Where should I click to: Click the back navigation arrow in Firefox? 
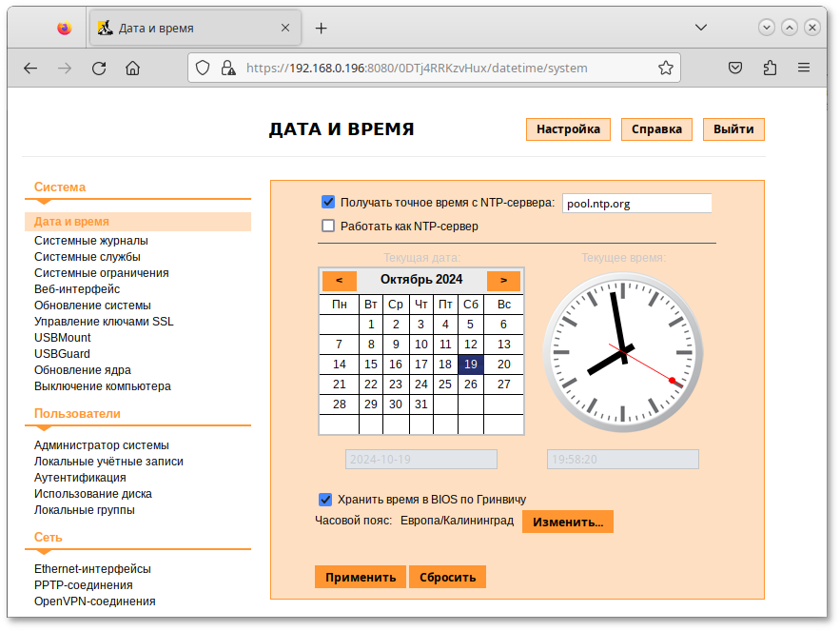pyautogui.click(x=29, y=68)
